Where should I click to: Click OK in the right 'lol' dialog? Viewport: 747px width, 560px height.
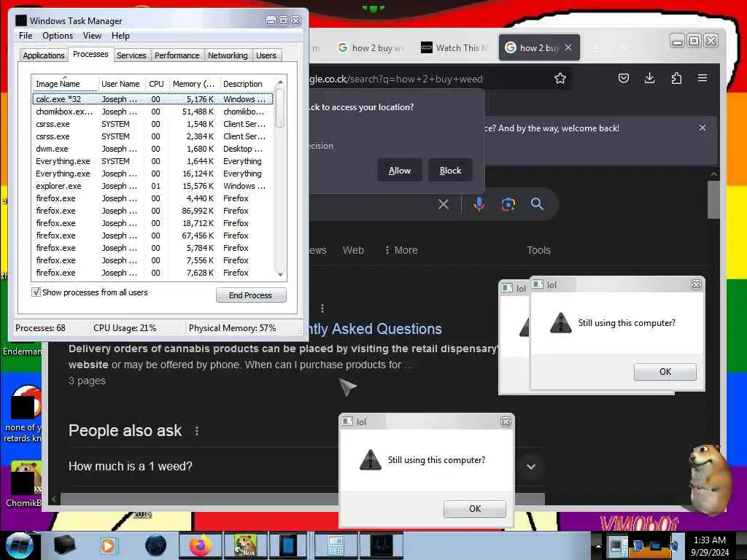tap(665, 371)
